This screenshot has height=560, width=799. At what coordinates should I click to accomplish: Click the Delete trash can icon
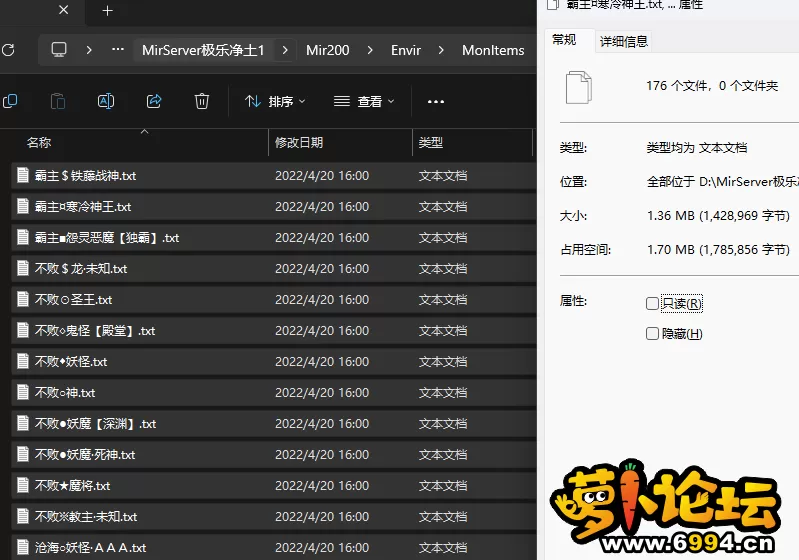point(202,101)
